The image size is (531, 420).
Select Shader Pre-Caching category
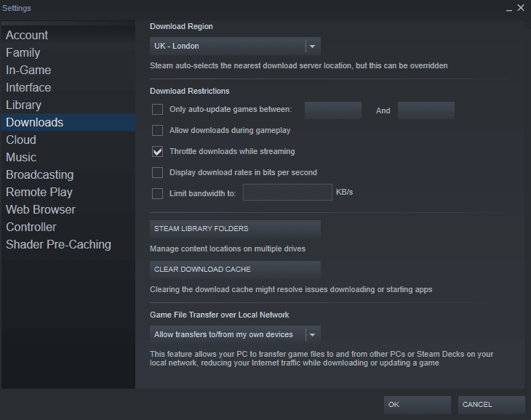(58, 244)
